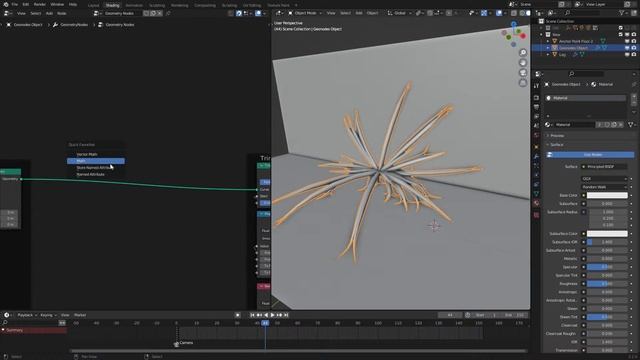Toggle the node editor overlays button
This screenshot has height=360, width=640.
tap(258, 13)
